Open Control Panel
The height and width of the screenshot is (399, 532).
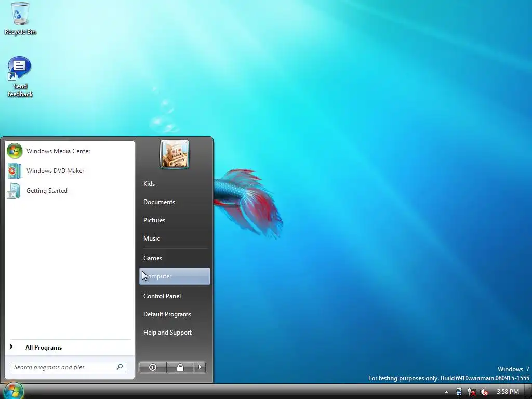175,296
